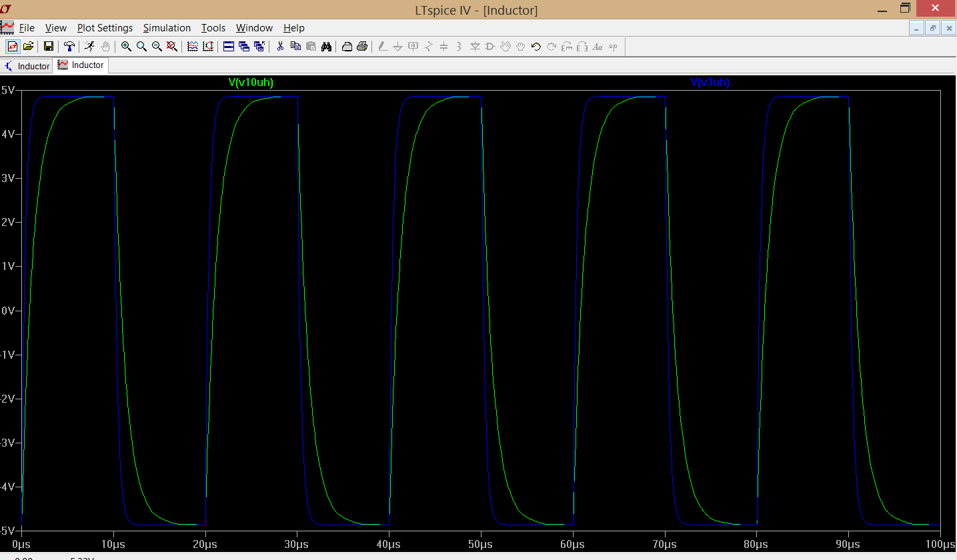Click the binoculars Find icon

pos(326,46)
